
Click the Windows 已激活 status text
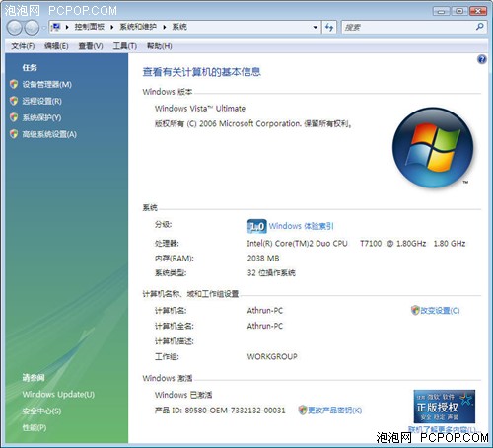(x=183, y=395)
